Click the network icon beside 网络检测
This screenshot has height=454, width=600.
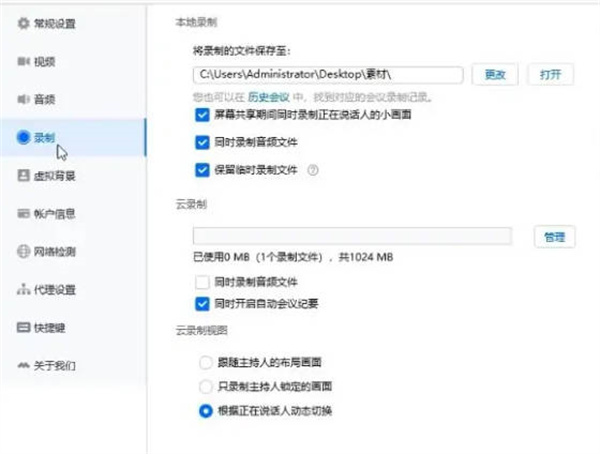click(x=24, y=251)
